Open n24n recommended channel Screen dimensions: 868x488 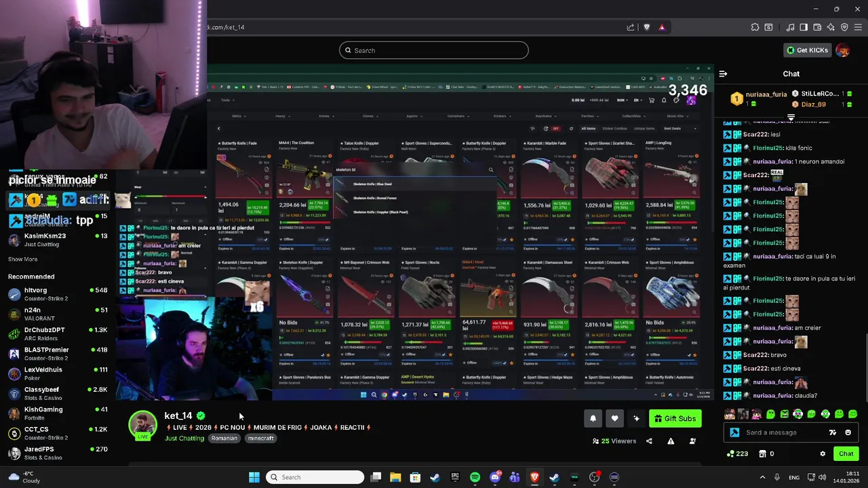(x=58, y=314)
